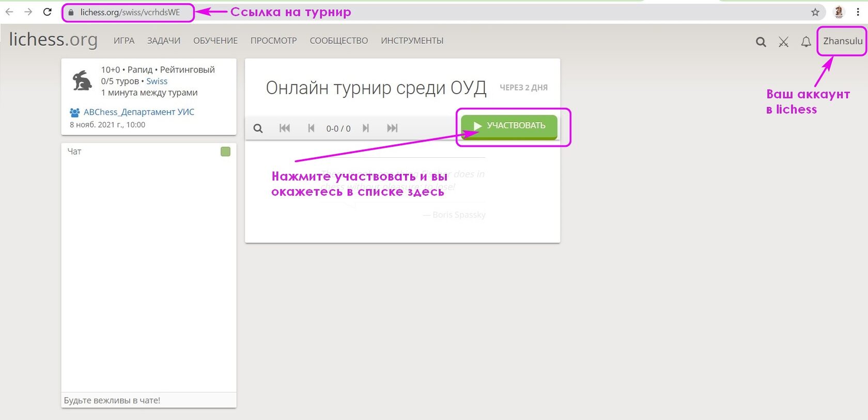Click the site search magnifier icon in header
Image resolution: width=868 pixels, height=420 pixels.
pos(761,42)
